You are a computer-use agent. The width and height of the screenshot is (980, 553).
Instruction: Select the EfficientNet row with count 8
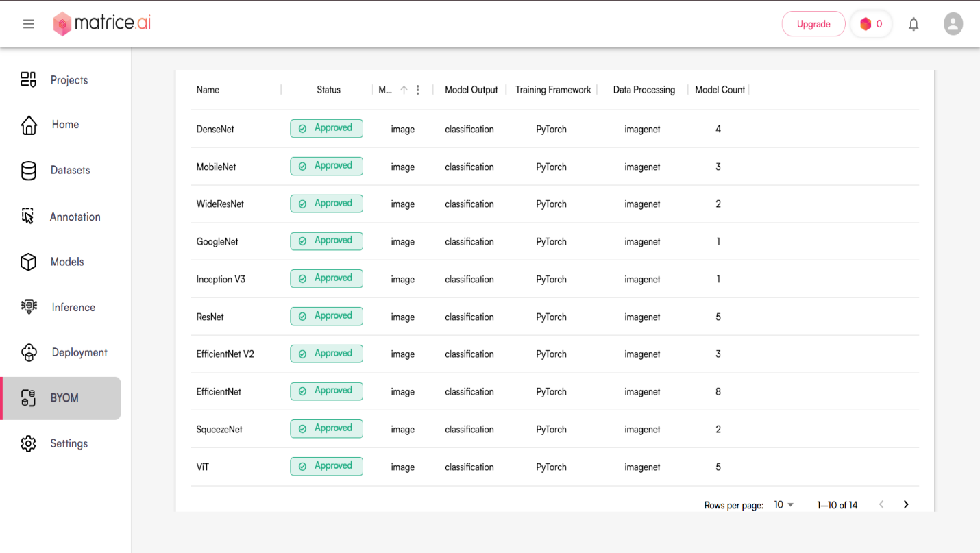click(219, 391)
